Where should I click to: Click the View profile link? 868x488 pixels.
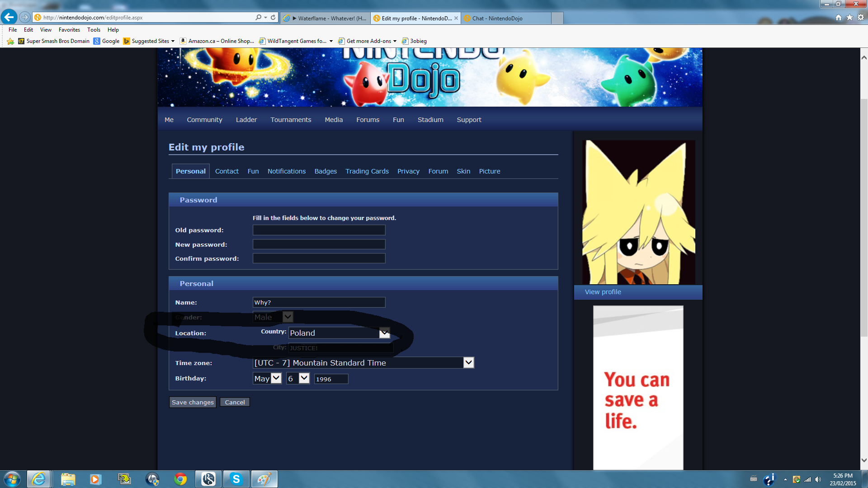click(603, 292)
